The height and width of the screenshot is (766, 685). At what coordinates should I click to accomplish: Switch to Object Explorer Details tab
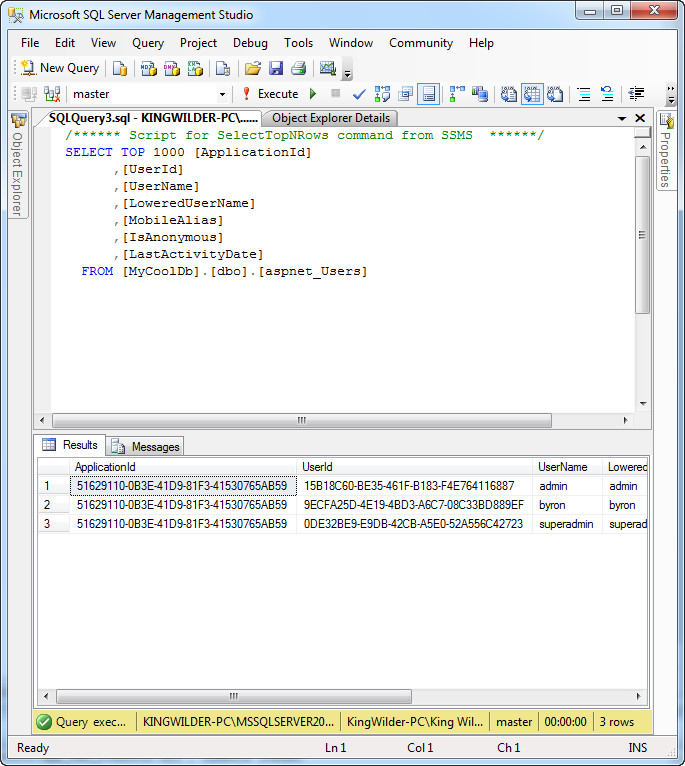[x=331, y=118]
